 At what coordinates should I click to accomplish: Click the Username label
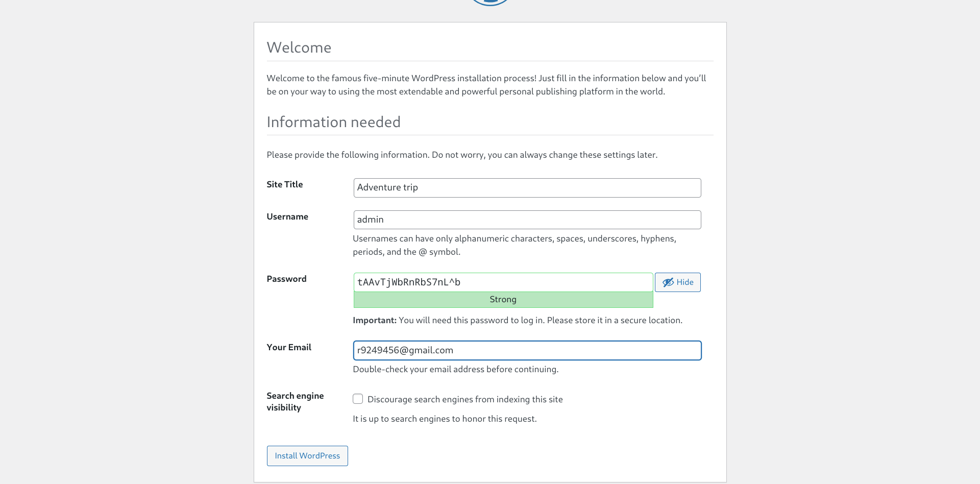pyautogui.click(x=287, y=216)
